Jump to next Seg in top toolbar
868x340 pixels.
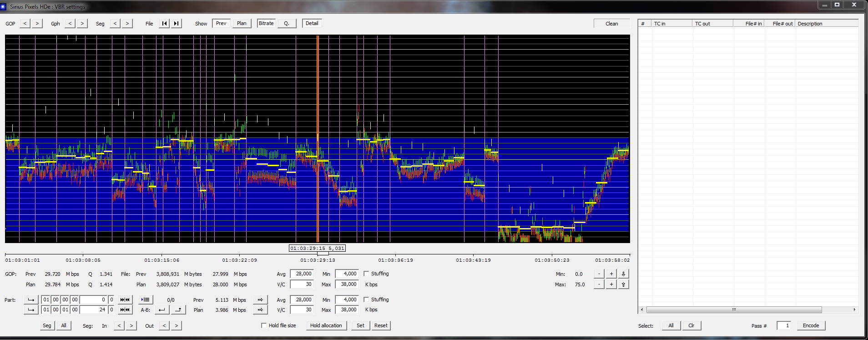127,24
